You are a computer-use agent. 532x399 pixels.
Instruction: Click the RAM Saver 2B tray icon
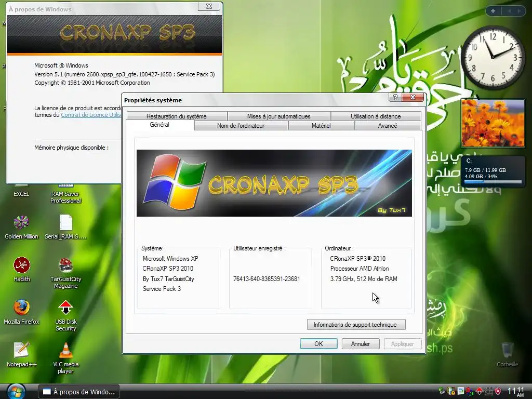pyautogui.click(x=470, y=392)
